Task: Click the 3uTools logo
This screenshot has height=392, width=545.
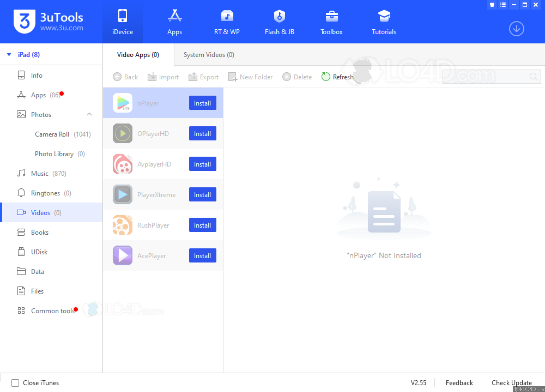Action: pyautogui.click(x=48, y=22)
